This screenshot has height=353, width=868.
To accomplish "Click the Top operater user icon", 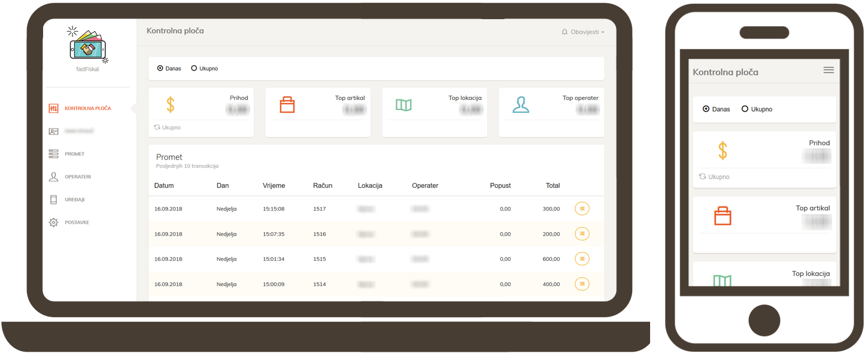I will pyautogui.click(x=520, y=105).
